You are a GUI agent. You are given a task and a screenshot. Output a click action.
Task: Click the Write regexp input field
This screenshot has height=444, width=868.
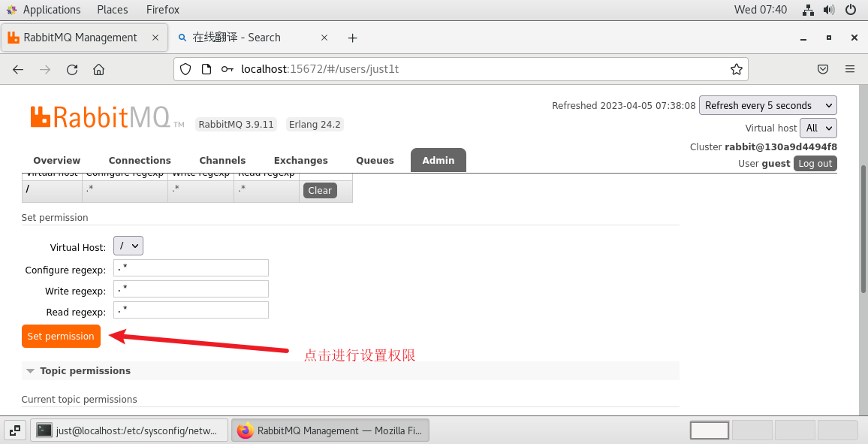pyautogui.click(x=191, y=289)
